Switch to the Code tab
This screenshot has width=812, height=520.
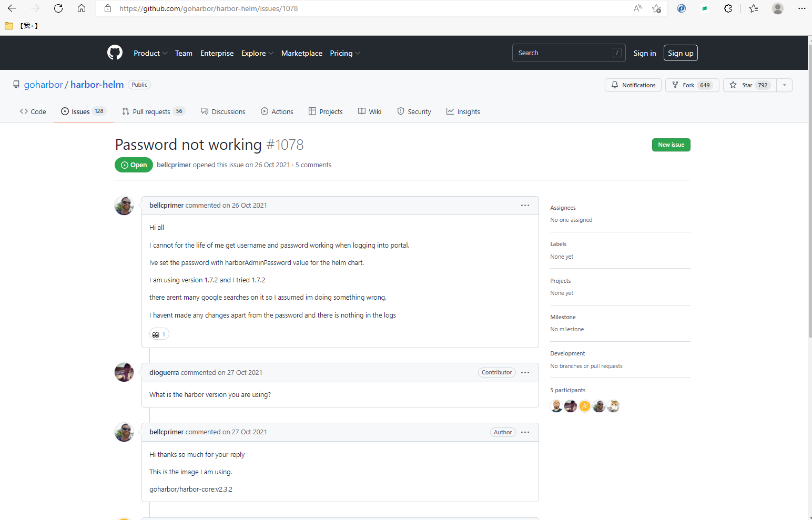(33, 111)
